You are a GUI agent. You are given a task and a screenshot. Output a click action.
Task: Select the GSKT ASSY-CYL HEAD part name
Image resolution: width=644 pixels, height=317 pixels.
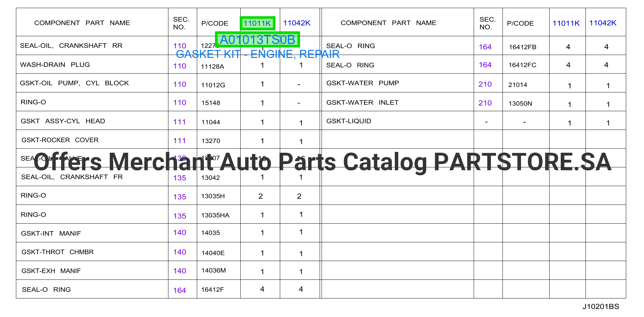point(63,121)
